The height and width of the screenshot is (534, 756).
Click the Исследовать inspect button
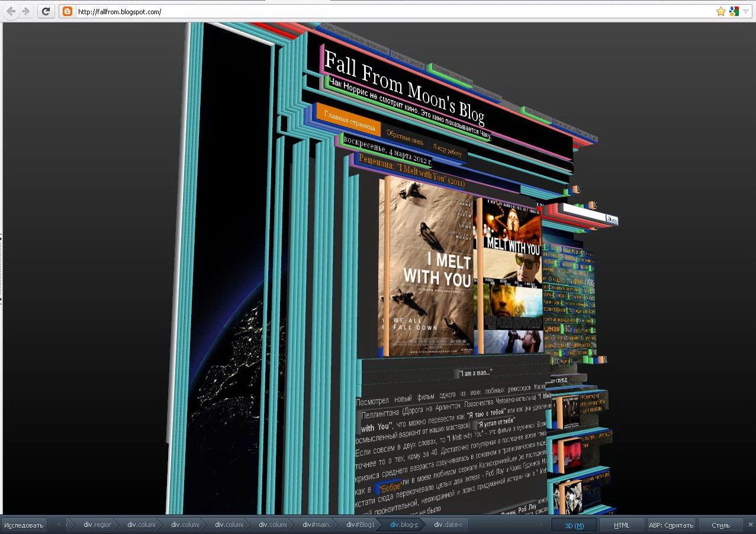(x=24, y=525)
